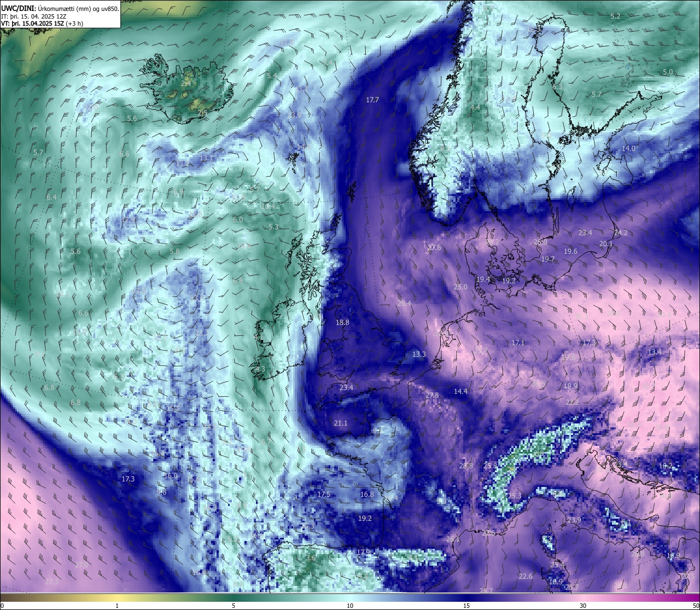Click the colour scale tick labelled 1
This screenshot has width=700, height=610.
point(117,606)
